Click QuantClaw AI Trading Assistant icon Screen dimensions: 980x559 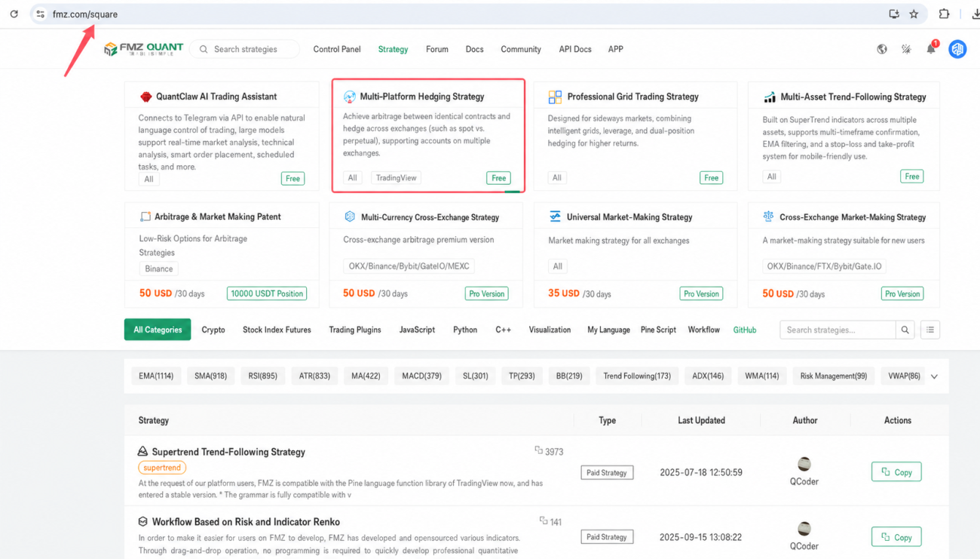point(146,97)
